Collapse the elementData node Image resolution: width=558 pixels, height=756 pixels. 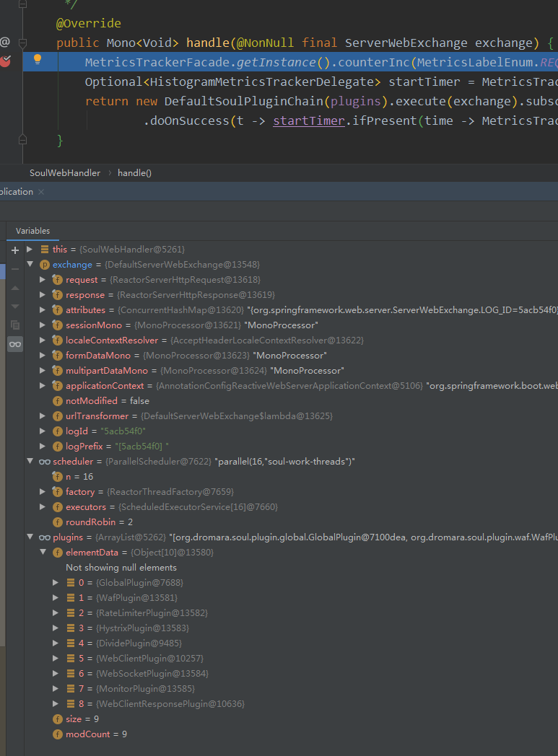tap(43, 552)
